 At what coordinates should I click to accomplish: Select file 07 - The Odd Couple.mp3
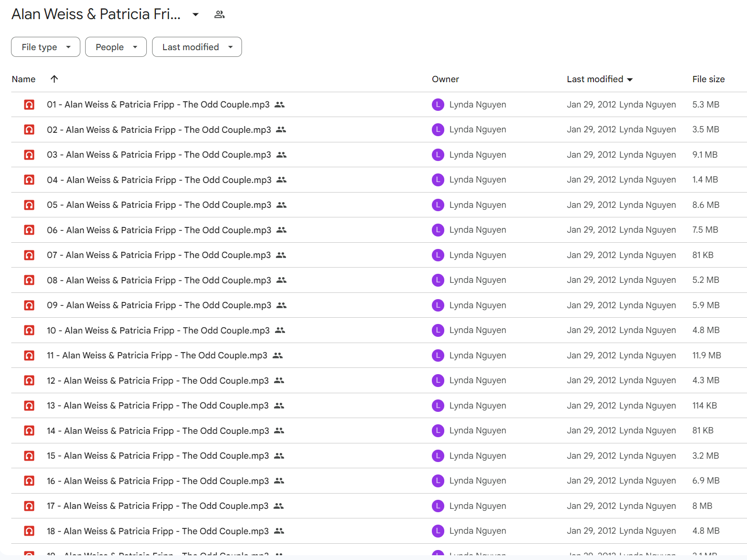pos(159,255)
